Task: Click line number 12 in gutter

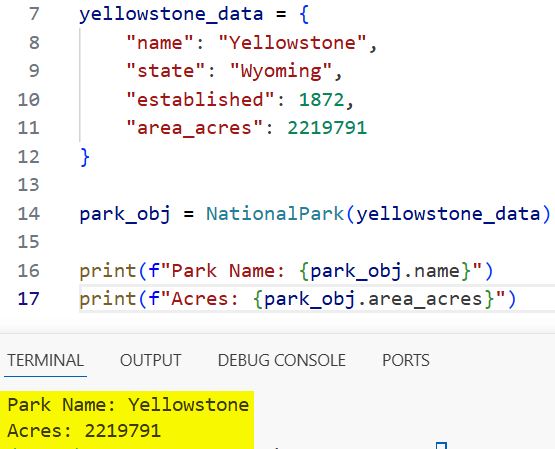Action: pyautogui.click(x=29, y=156)
